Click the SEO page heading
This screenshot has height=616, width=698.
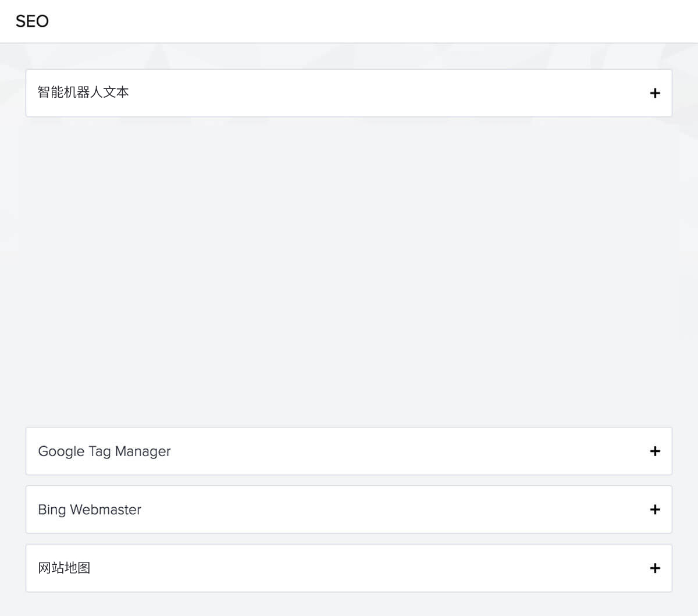click(x=32, y=22)
